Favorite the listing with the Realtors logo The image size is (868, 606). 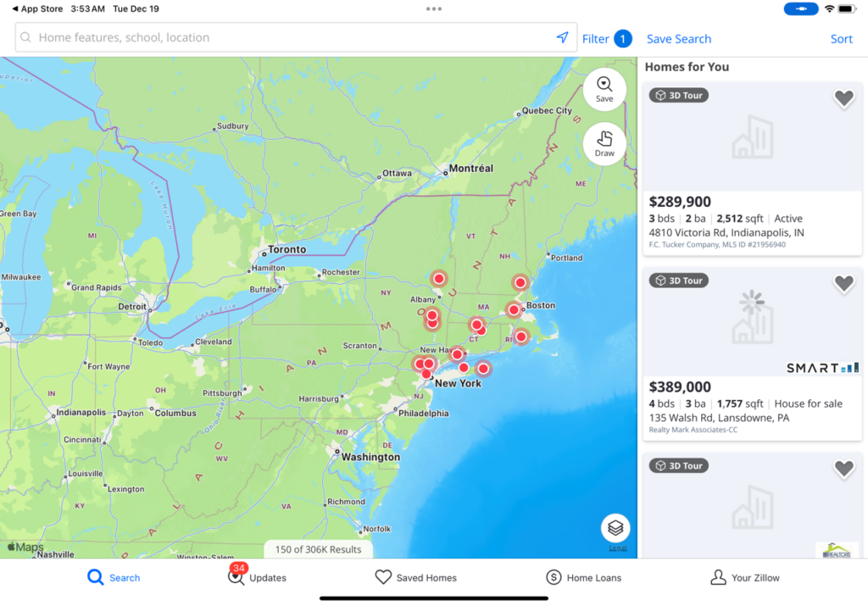point(844,470)
